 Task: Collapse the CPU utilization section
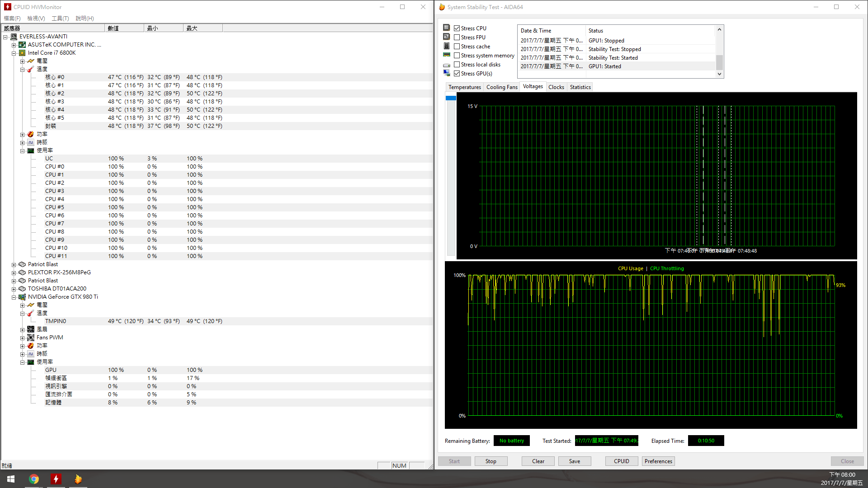tap(23, 151)
